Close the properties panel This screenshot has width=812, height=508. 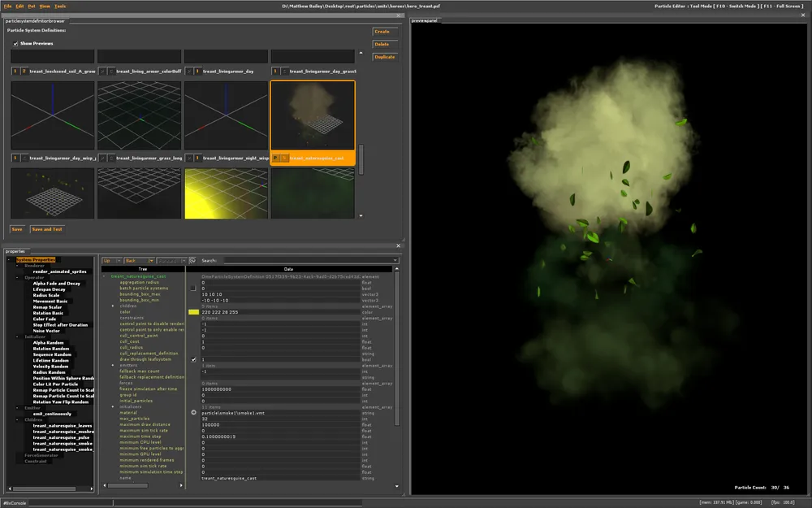click(398, 245)
